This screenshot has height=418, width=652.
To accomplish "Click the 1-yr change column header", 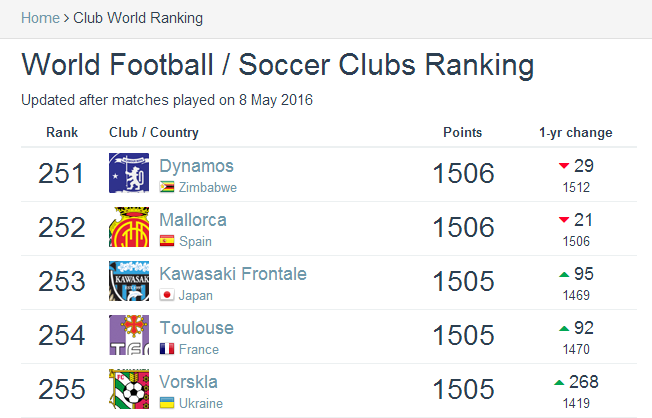I will click(x=575, y=132).
